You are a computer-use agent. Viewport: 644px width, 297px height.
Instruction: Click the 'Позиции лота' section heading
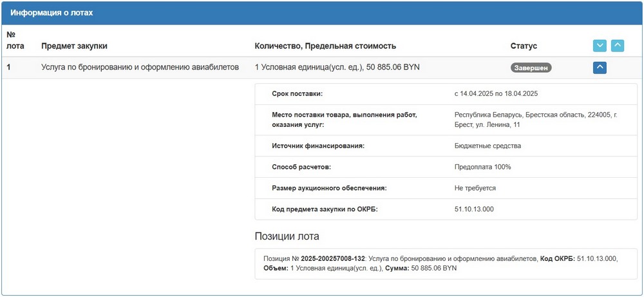click(287, 236)
